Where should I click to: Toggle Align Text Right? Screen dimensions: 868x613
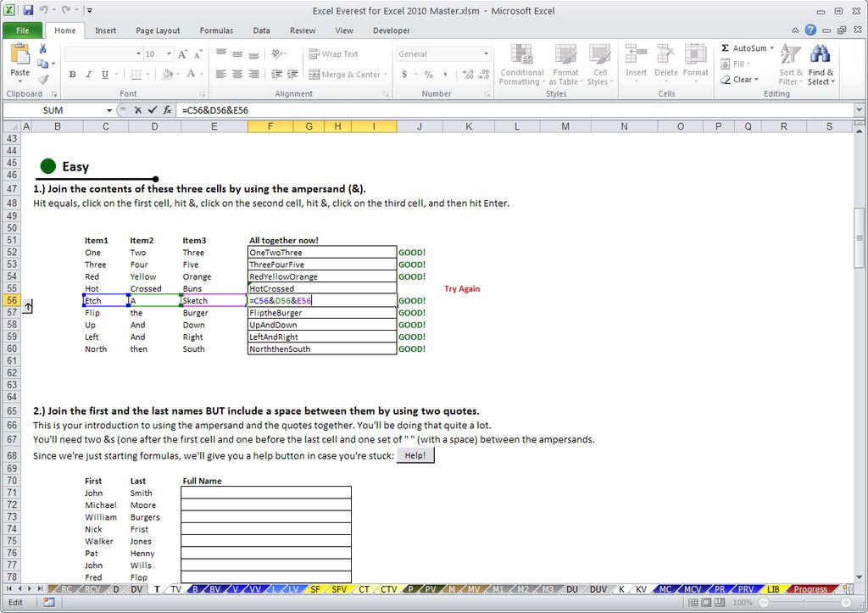(x=253, y=75)
